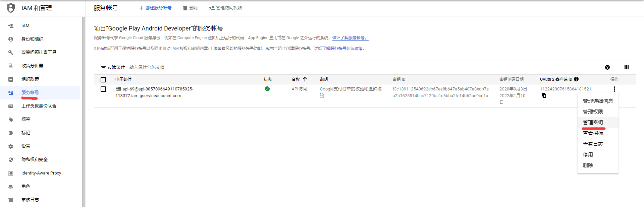Open the column display options icon
Screen dimensions: 644x207
click(x=626, y=67)
